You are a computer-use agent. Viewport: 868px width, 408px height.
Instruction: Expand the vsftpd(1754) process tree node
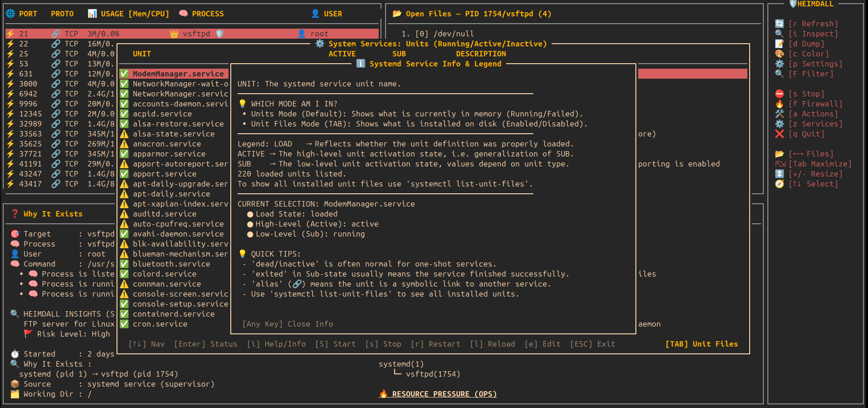(432, 374)
